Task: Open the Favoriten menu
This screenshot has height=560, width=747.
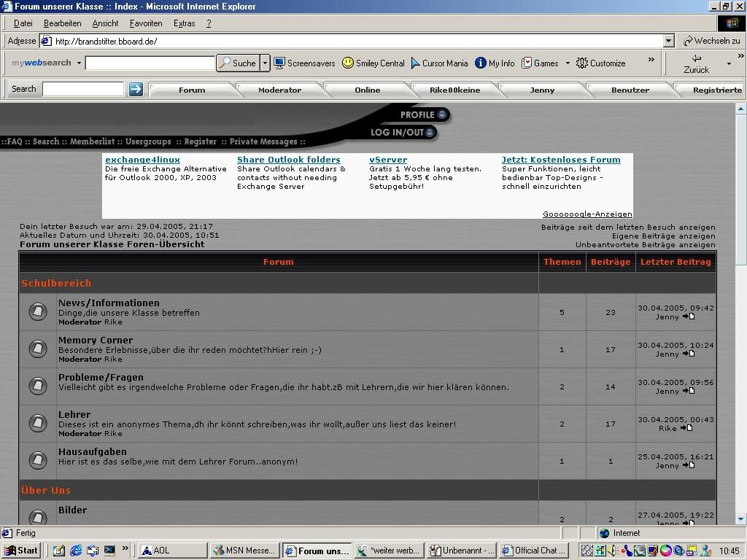Action: point(146,23)
